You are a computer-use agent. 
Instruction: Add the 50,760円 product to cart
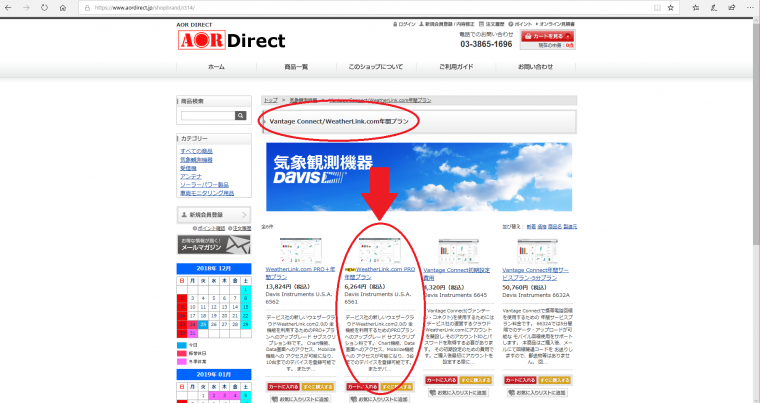(520, 380)
